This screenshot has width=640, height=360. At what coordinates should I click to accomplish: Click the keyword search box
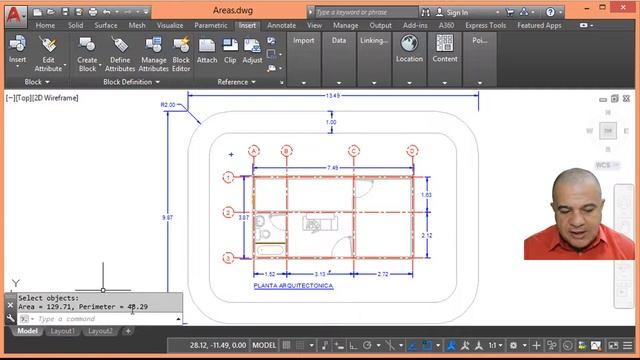click(x=366, y=12)
